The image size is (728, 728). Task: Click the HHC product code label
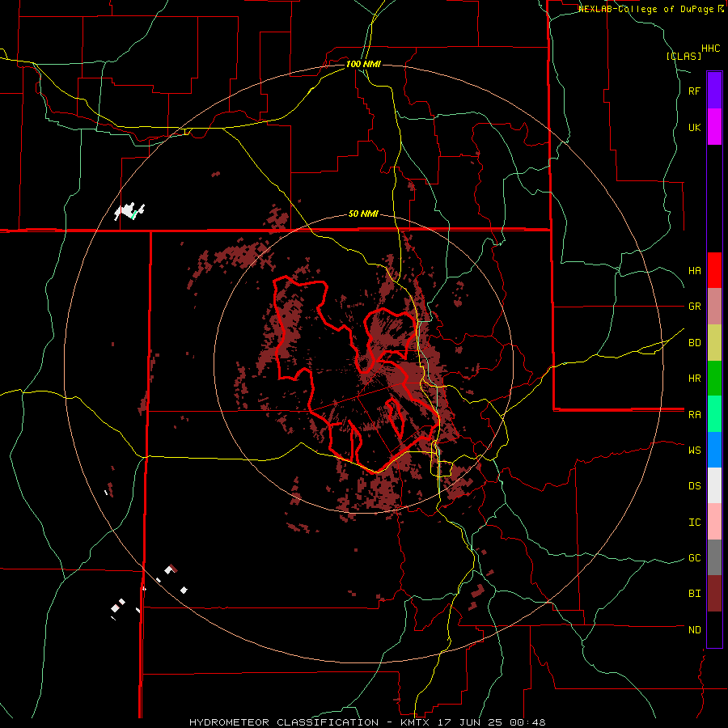[x=711, y=49]
